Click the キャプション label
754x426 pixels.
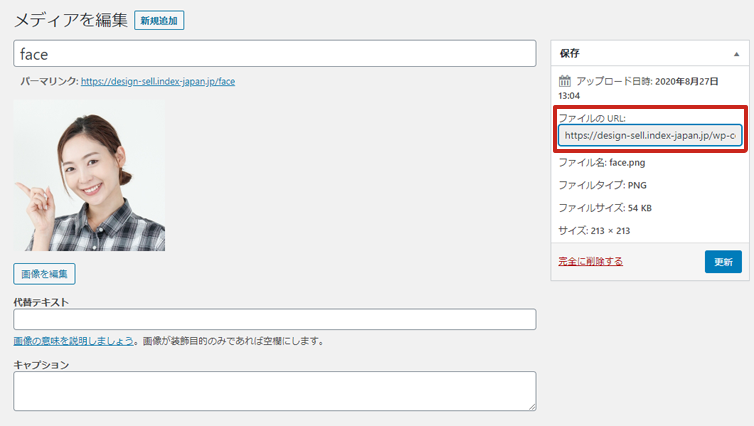tap(41, 365)
